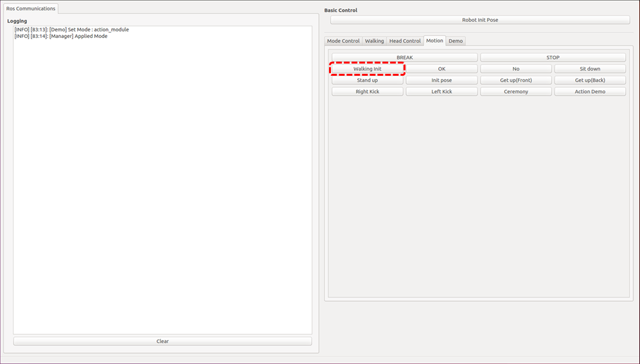This screenshot has width=640, height=364.
Task: Hit the STOP motion button
Action: [x=553, y=58]
